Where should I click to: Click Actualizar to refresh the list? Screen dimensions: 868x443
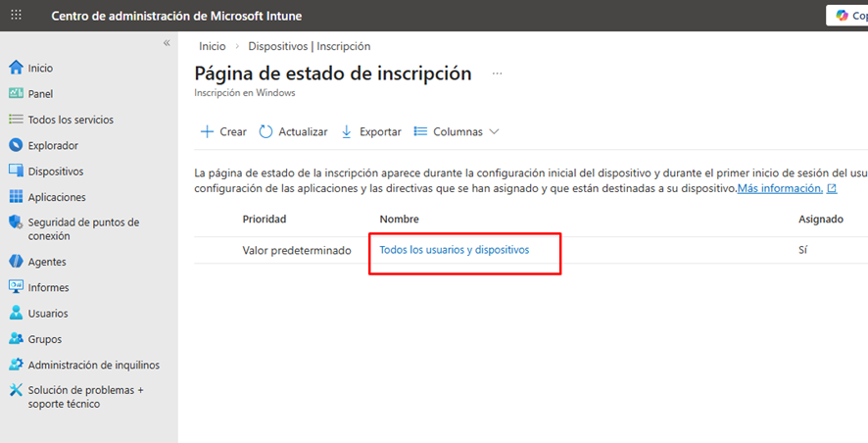pos(293,132)
